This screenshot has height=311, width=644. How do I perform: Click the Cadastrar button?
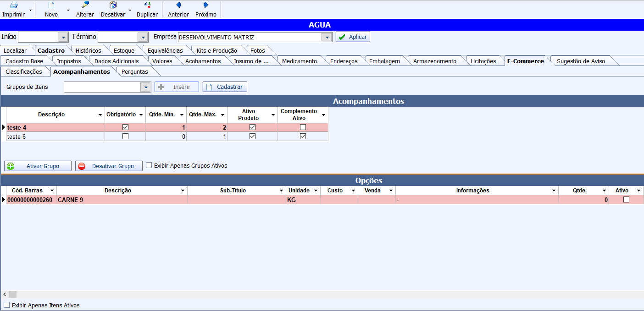click(225, 87)
